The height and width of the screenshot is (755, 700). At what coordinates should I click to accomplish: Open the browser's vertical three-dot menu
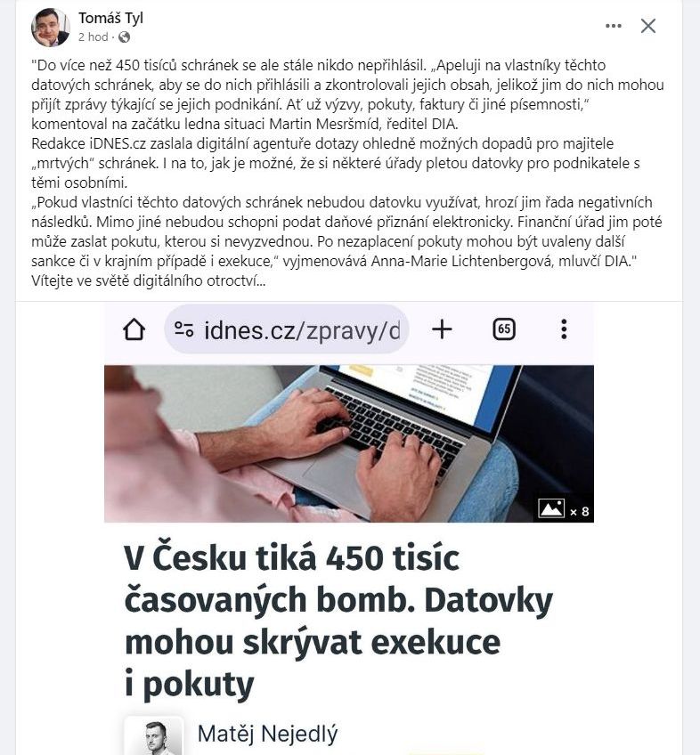564,329
